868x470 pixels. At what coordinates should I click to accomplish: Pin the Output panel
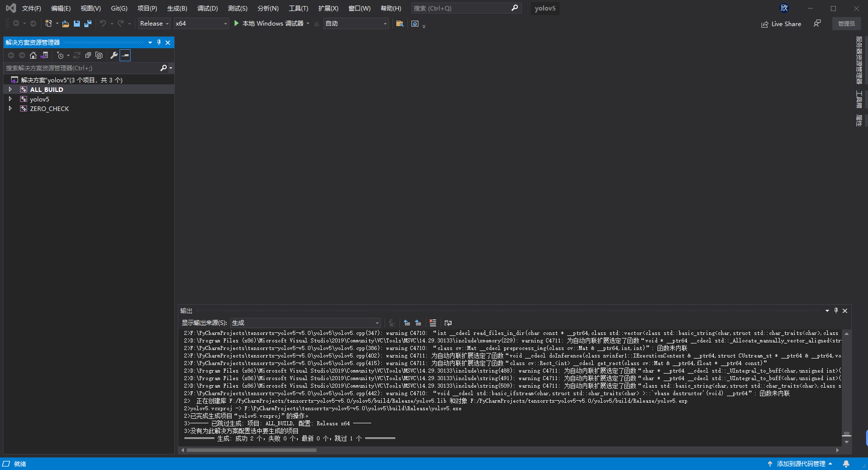pos(836,311)
